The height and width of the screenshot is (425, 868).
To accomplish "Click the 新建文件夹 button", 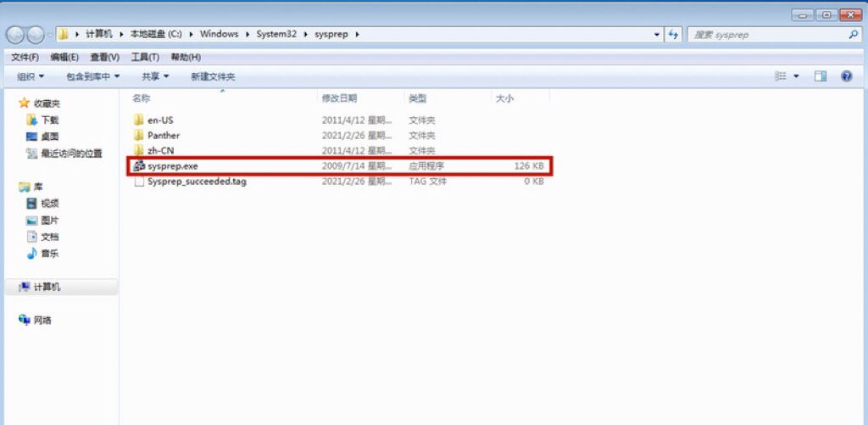I will (213, 76).
